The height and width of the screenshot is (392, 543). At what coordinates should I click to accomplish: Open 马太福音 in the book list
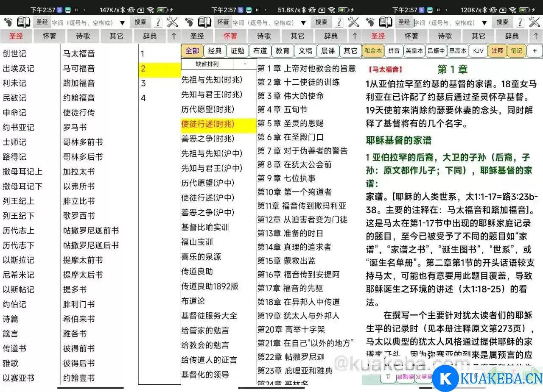tap(79, 53)
